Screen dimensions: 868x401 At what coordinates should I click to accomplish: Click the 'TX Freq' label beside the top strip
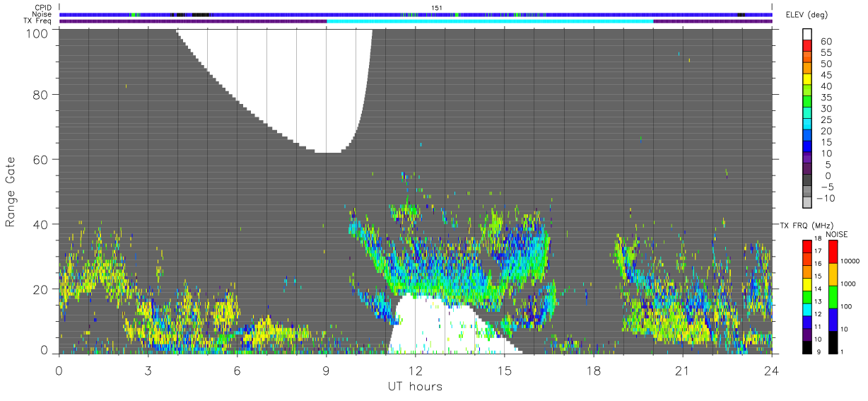(38, 21)
